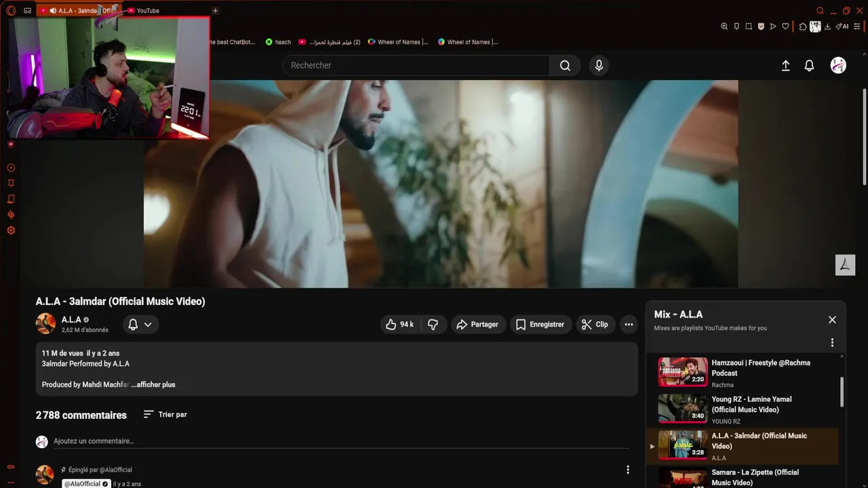Open commenter avatar on pinned comment
The height and width of the screenshot is (488, 868).
pos(45,474)
